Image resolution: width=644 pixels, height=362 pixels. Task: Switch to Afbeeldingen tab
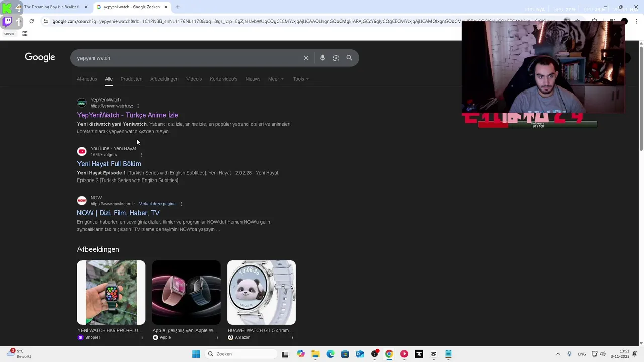[x=164, y=79]
